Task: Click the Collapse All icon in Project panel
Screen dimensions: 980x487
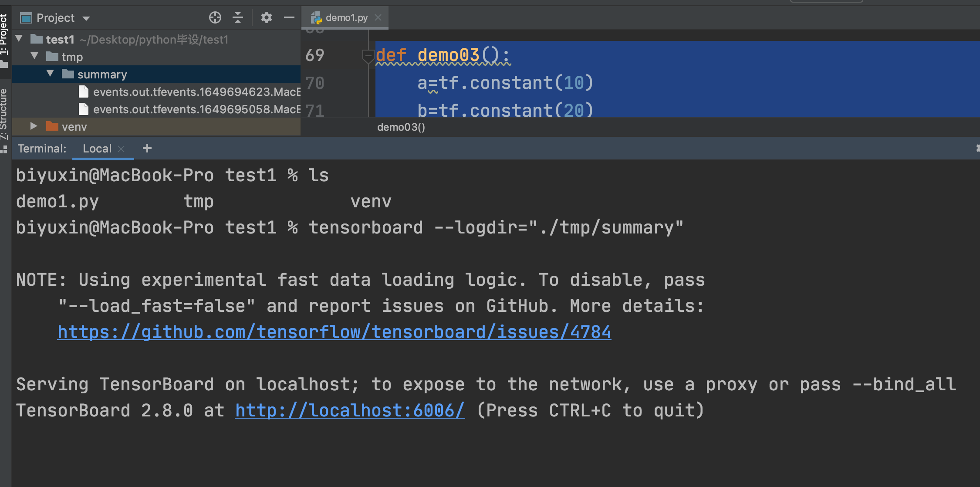Action: pos(238,17)
